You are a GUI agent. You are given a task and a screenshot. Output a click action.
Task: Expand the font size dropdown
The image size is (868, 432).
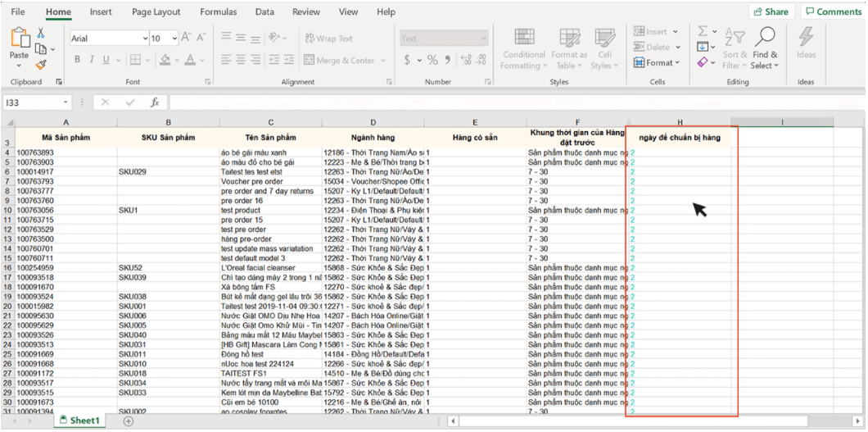tap(174, 39)
